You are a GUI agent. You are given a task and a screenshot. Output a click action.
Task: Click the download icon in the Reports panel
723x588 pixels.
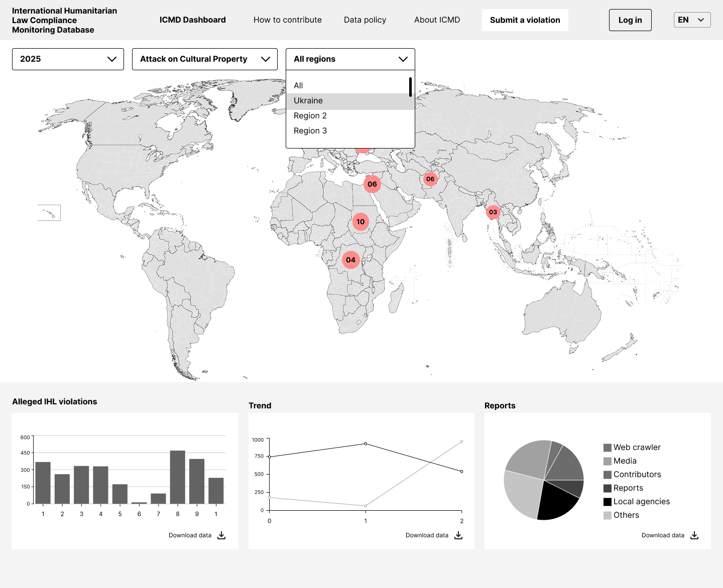694,535
